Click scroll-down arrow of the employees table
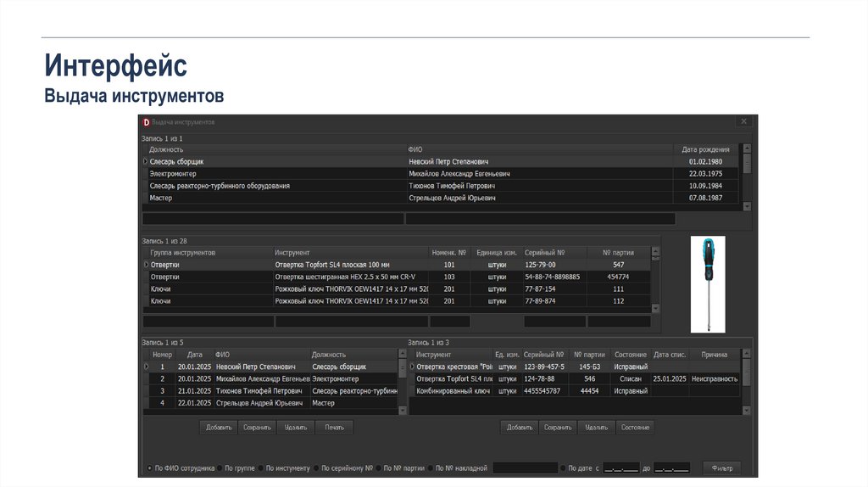This screenshot has width=868, height=487. click(747, 206)
